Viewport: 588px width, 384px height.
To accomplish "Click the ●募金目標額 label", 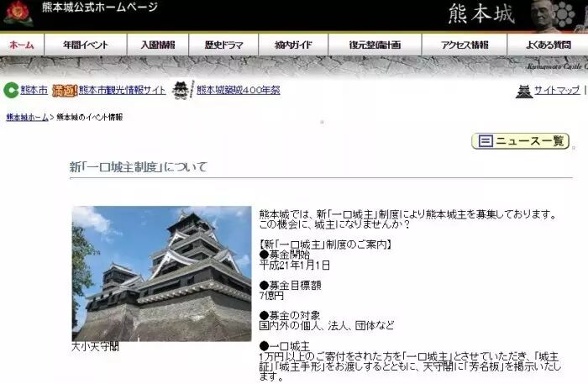I will tap(291, 286).
